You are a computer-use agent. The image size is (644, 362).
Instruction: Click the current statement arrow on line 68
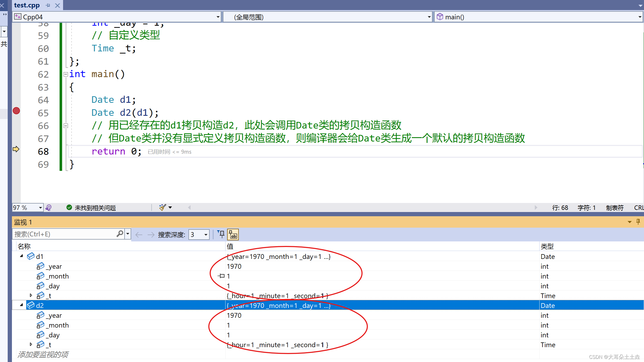(x=16, y=149)
